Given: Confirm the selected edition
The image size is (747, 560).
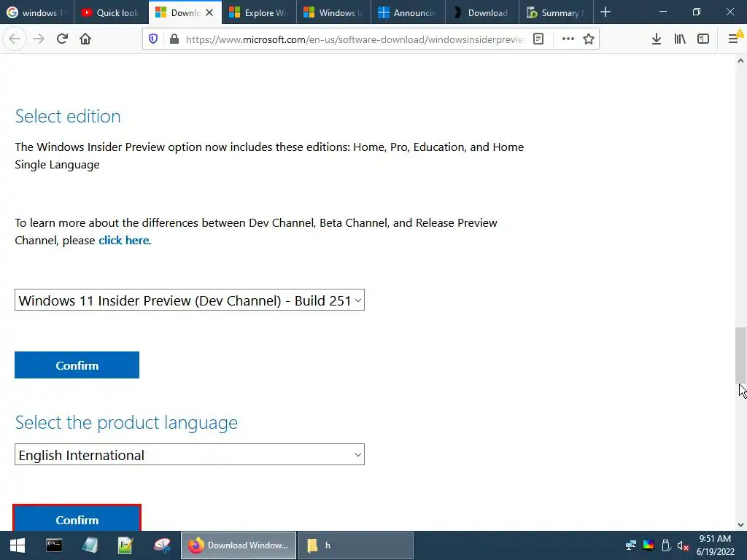Looking at the screenshot, I should pyautogui.click(x=77, y=365).
